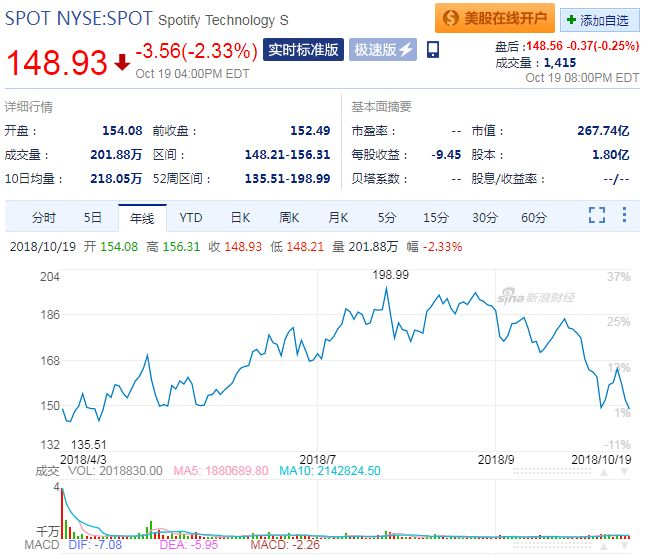Click the 实时标准版 button

tap(303, 50)
